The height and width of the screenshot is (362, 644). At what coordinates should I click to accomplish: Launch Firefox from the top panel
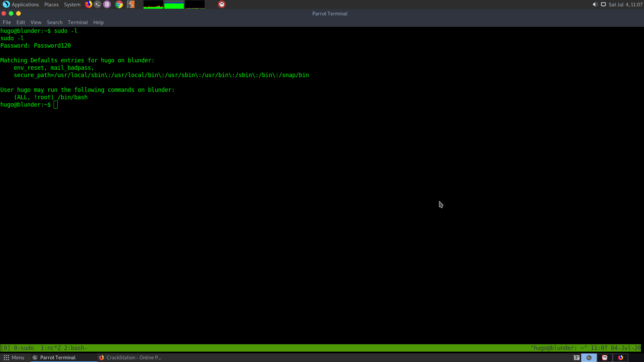pos(89,4)
